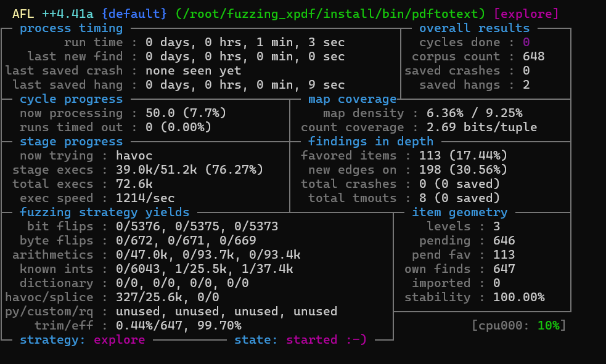Click the "map coverage" section header
The width and height of the screenshot is (606, 364).
coord(352,99)
